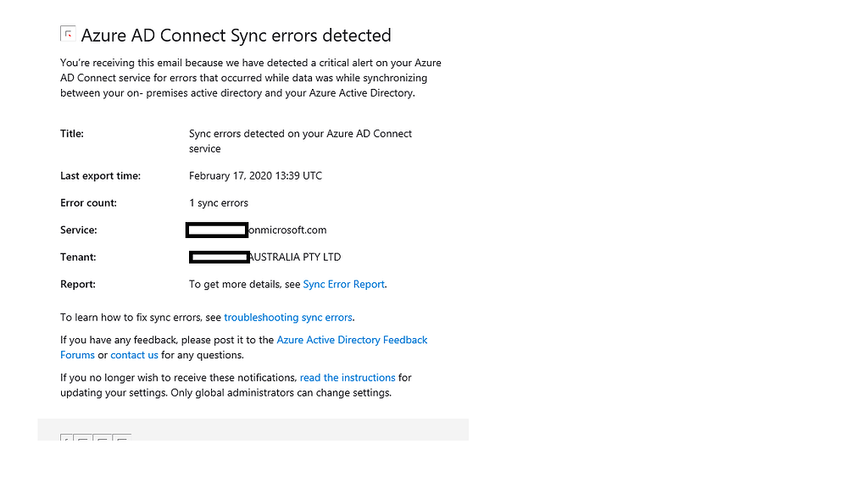Click the redacted box in the Tenant row
Viewport: 868px width, 488px height.
219,257
